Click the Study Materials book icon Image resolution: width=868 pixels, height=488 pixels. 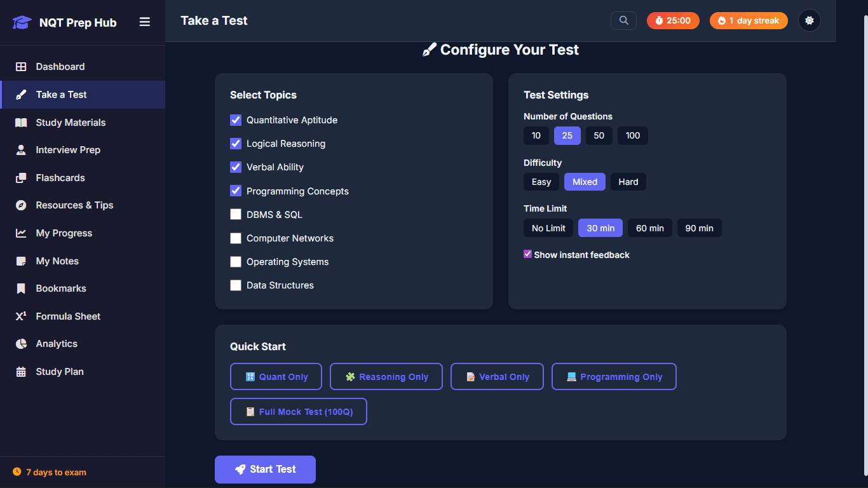tap(21, 123)
